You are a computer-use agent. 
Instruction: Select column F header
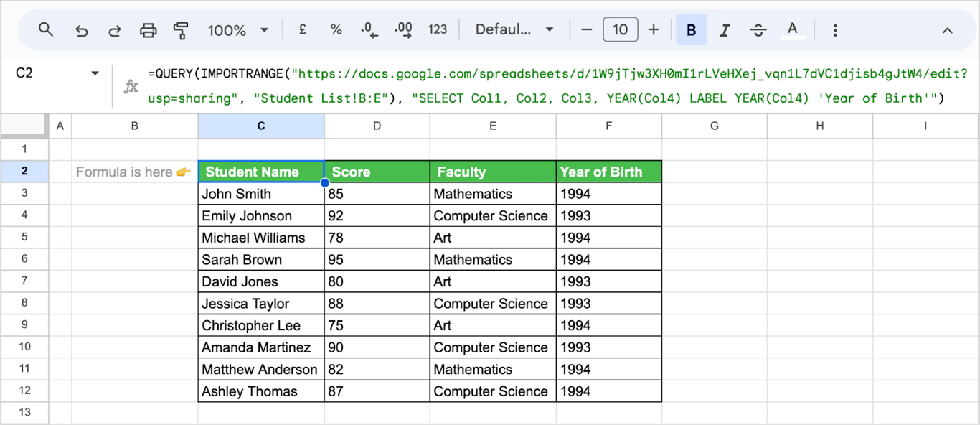[x=609, y=126]
